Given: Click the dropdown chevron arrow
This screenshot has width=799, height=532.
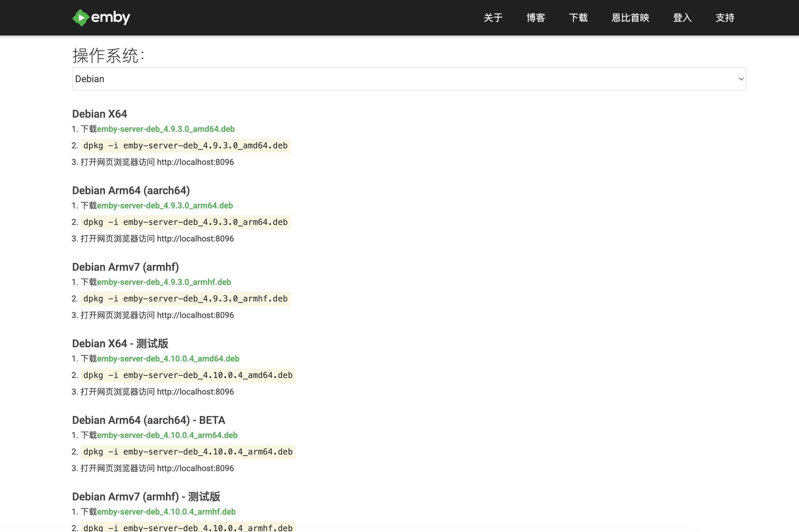Looking at the screenshot, I should pos(741,79).
